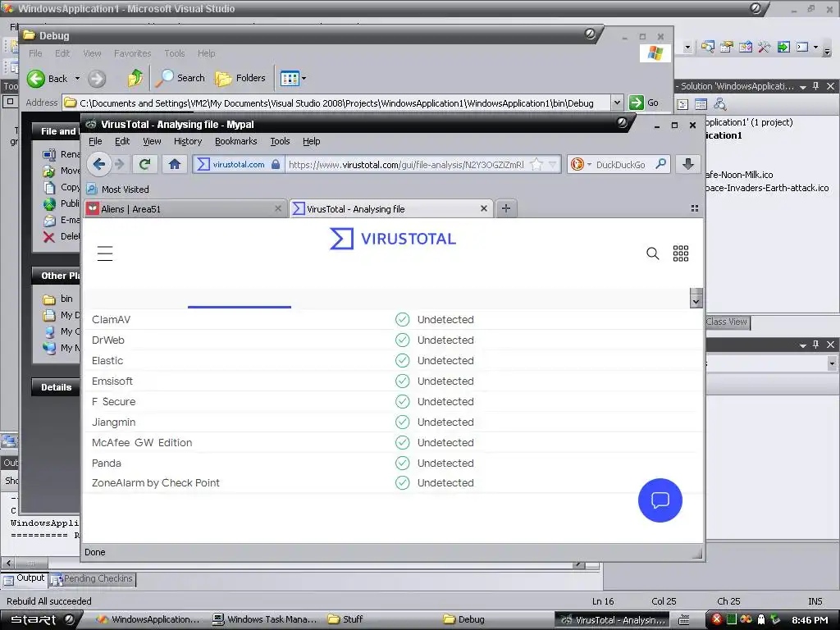Open VirusTotal hamburger menu
This screenshot has height=630, width=840.
(105, 253)
